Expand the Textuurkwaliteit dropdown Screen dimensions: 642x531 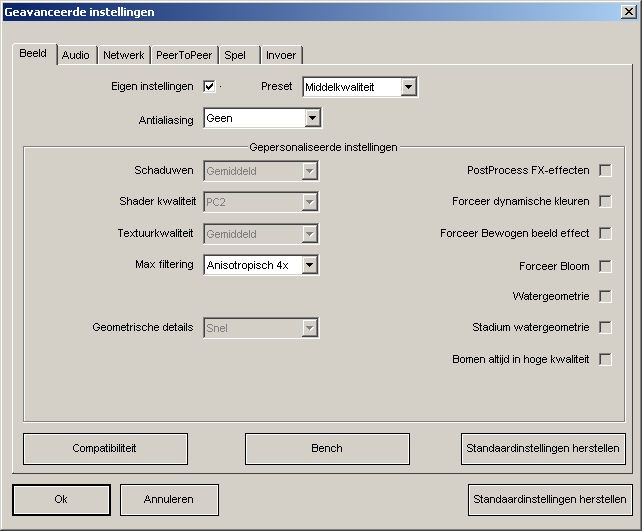click(x=261, y=234)
